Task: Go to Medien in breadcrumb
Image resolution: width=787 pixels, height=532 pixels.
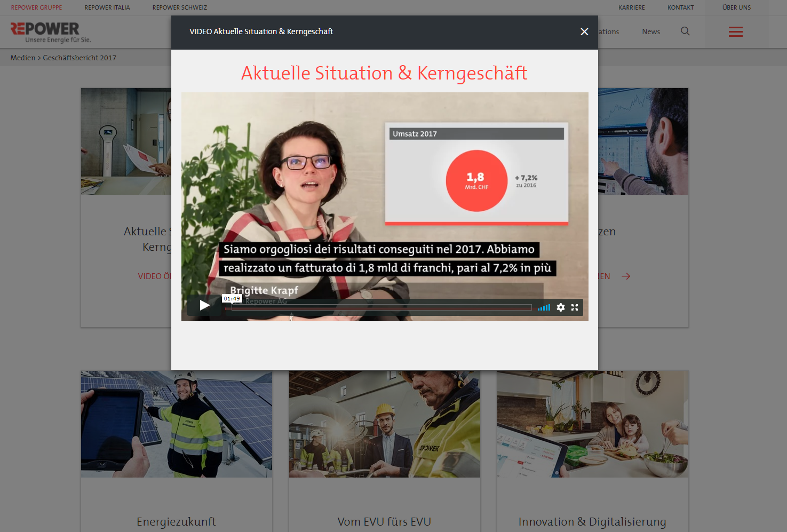Action: point(23,58)
